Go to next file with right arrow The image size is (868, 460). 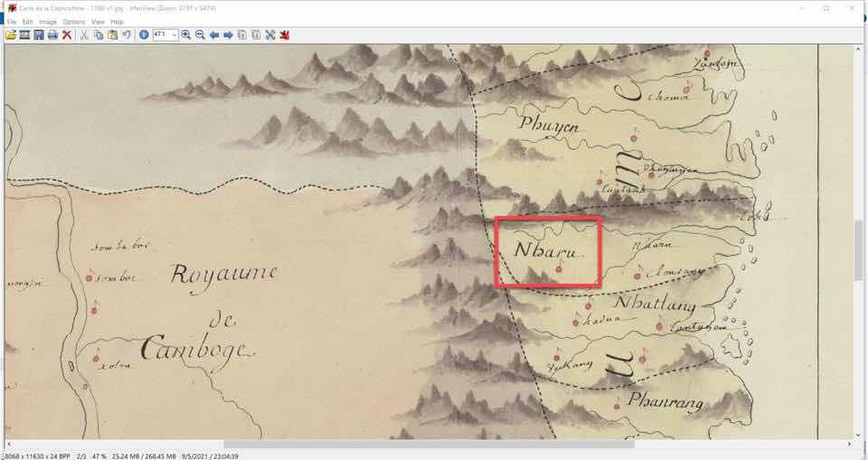point(228,35)
